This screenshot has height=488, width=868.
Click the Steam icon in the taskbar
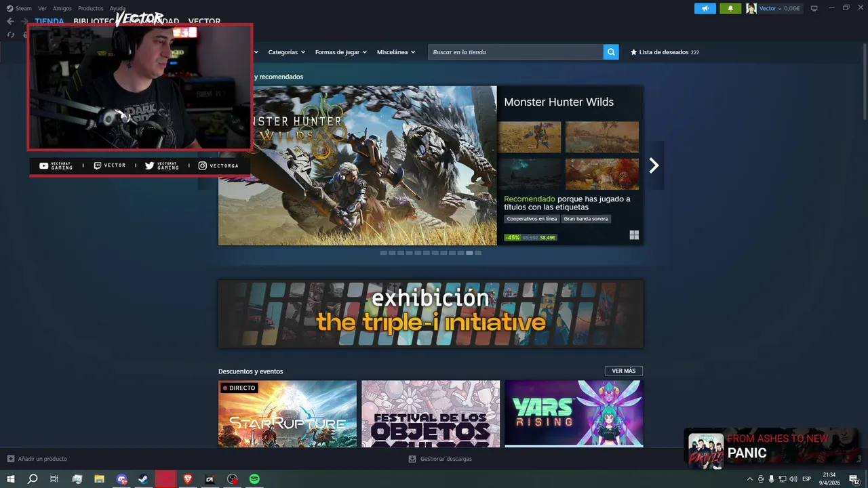point(144,479)
